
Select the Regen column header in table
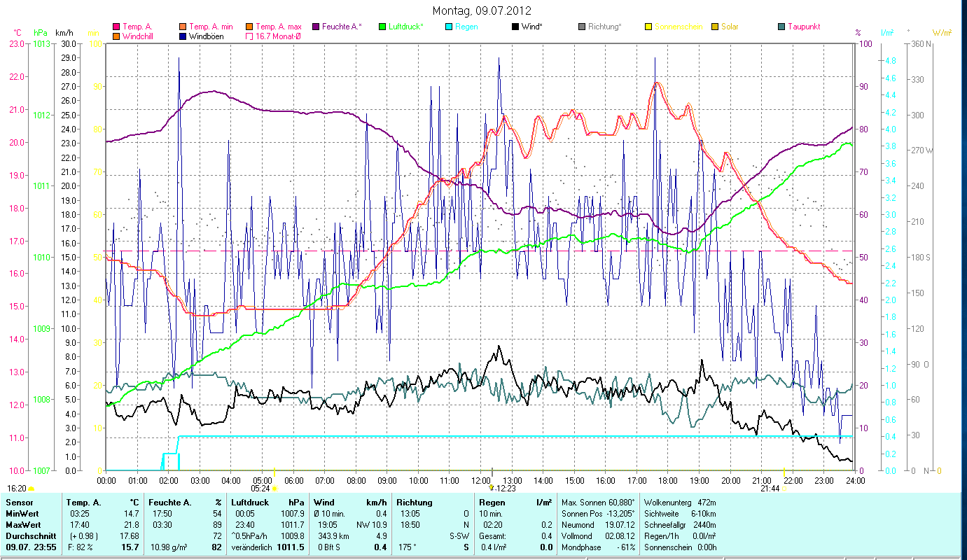click(x=492, y=503)
